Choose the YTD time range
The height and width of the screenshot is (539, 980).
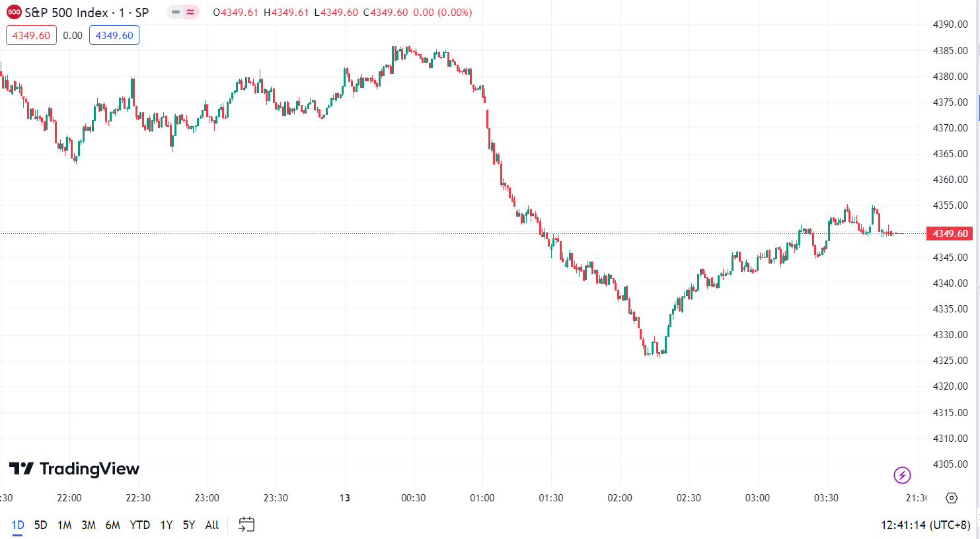coord(139,525)
